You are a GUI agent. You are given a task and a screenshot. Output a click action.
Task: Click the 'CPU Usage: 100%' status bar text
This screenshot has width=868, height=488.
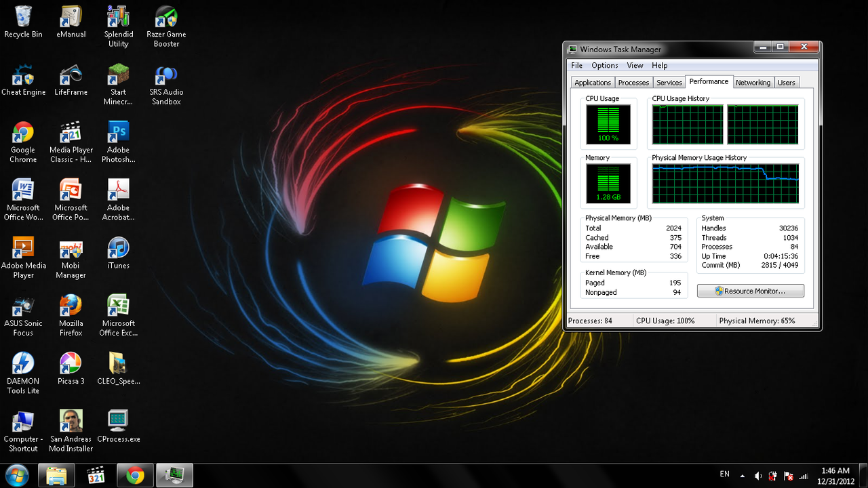665,321
